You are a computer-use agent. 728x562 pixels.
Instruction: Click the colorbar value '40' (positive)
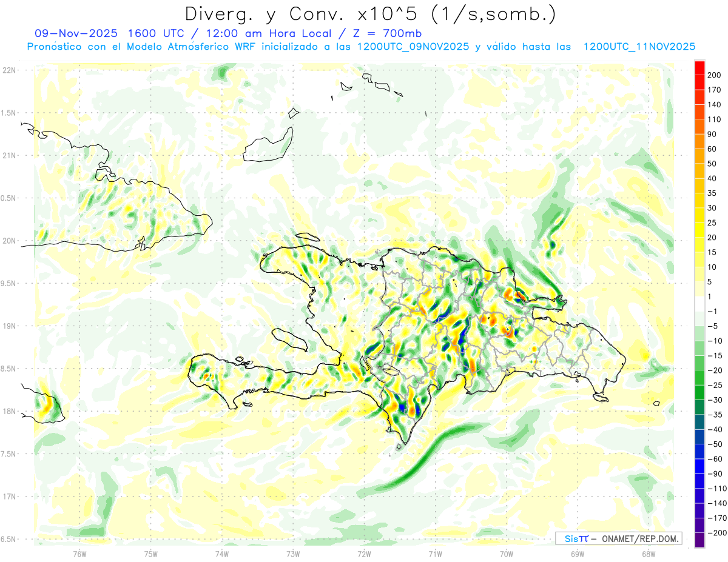tap(712, 178)
